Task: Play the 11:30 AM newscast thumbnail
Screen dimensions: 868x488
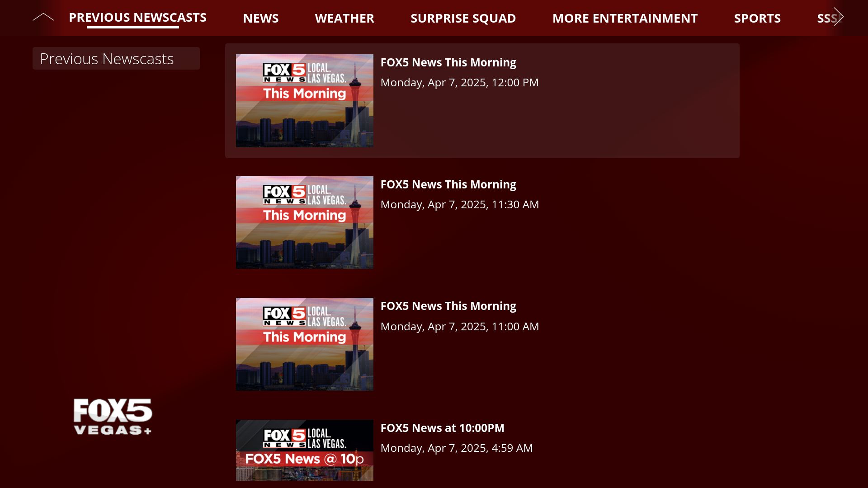Action: 305,223
